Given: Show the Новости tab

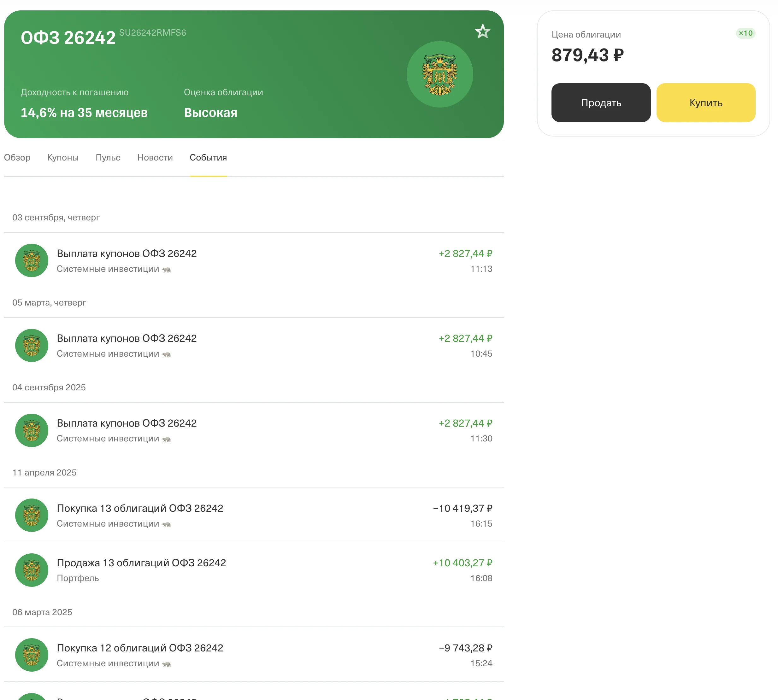Looking at the screenshot, I should 155,158.
